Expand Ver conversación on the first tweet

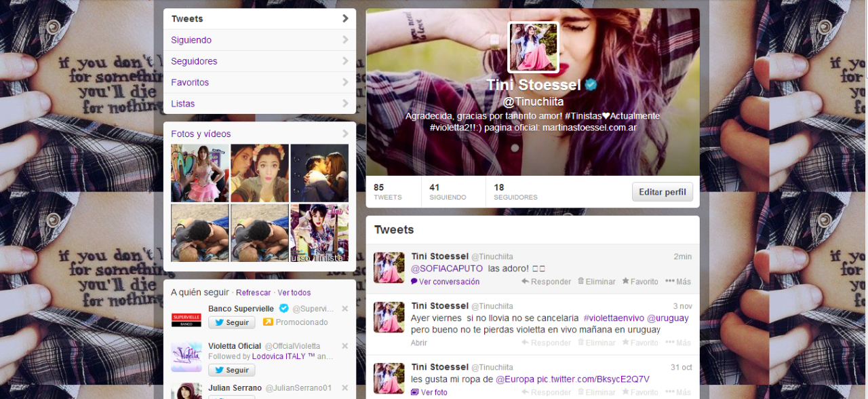pyautogui.click(x=445, y=282)
